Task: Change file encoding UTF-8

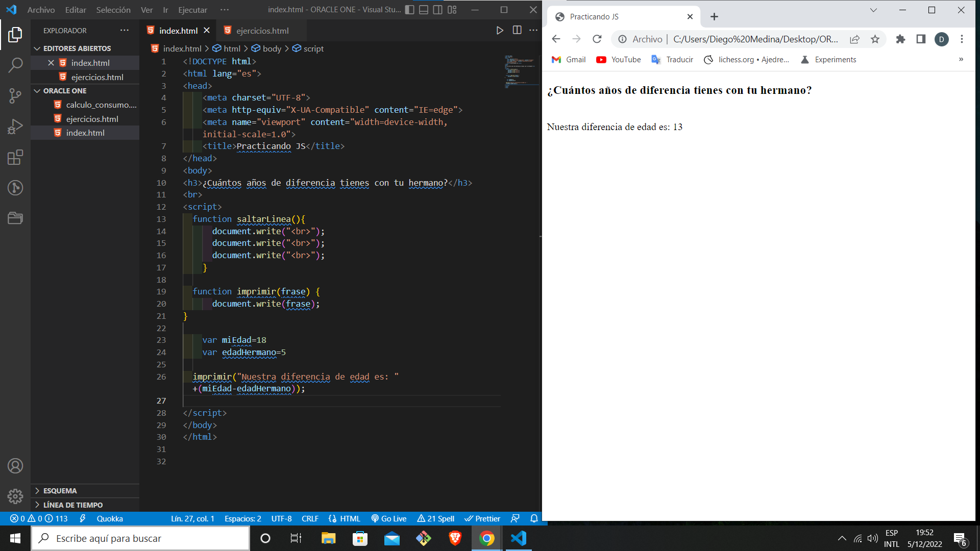Action: pos(281,518)
